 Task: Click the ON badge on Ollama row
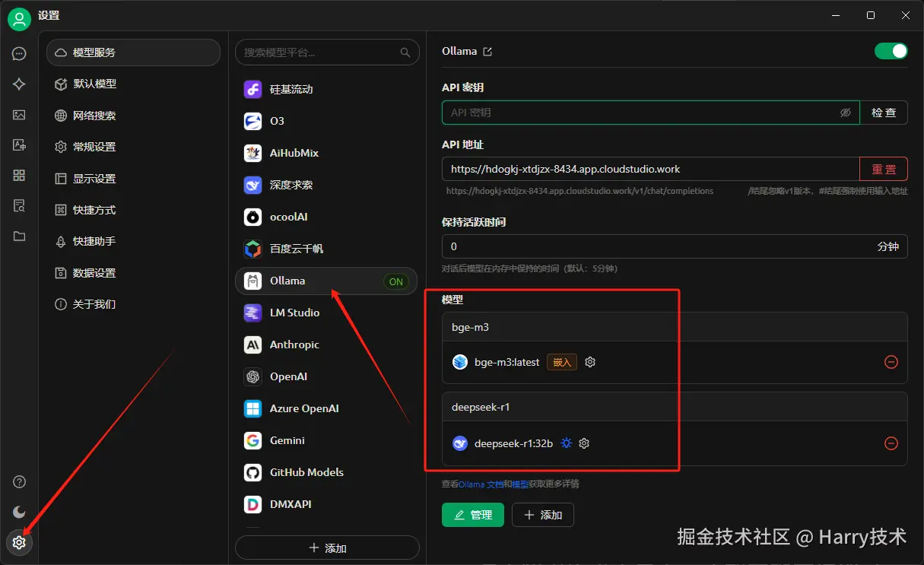pos(396,281)
